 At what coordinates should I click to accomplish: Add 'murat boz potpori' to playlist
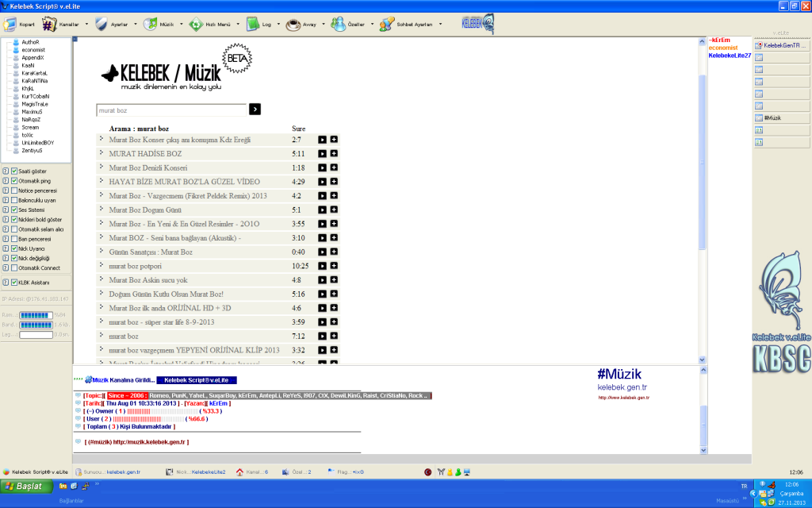(334, 265)
